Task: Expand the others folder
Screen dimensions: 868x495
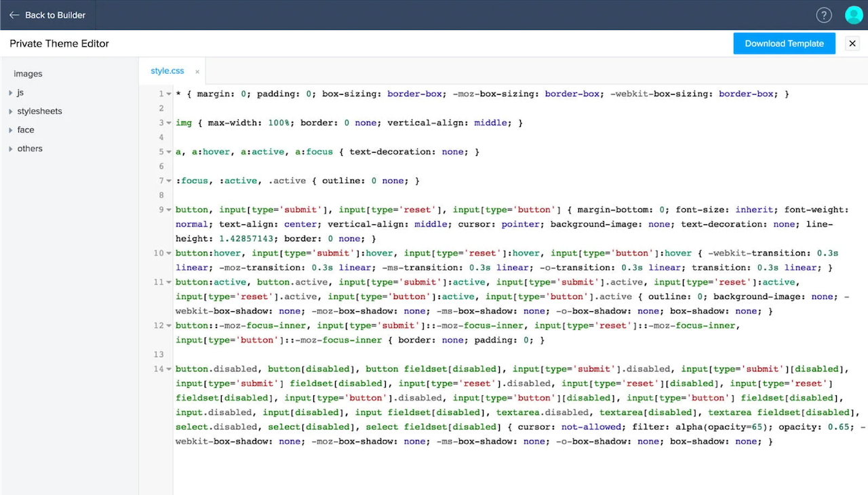Action: tap(11, 148)
